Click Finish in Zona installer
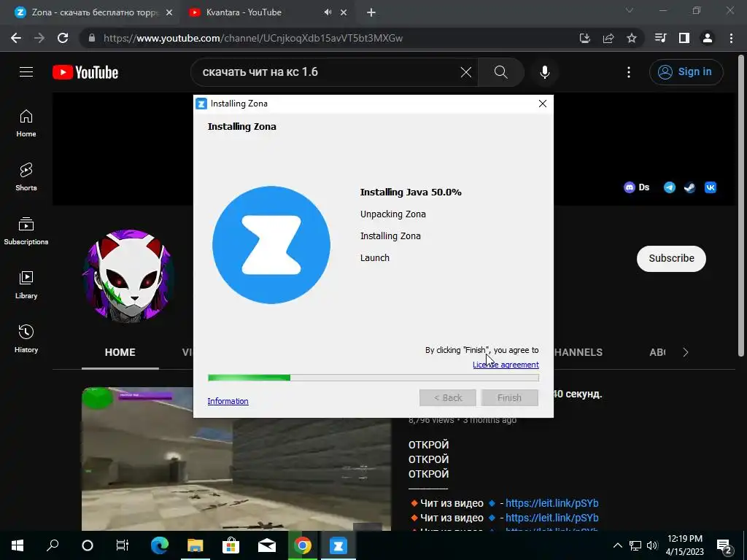 pyautogui.click(x=509, y=397)
